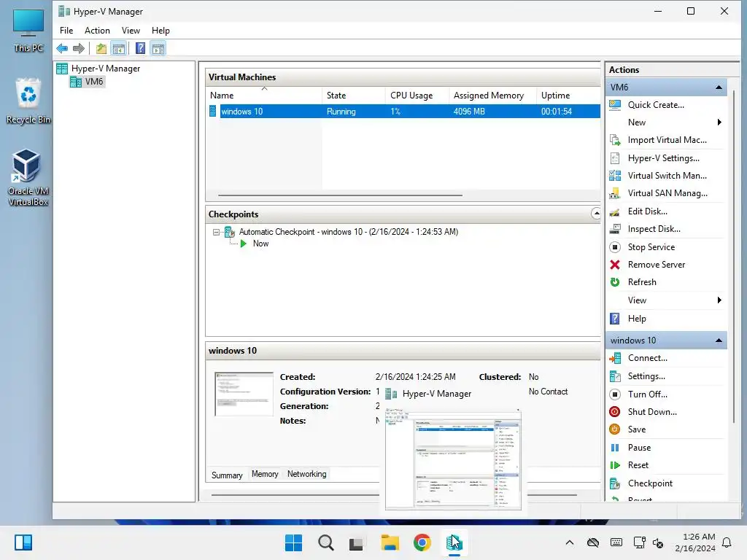Sort by CPU Usage column header
Screen dimensions: 747x560
point(417,96)
